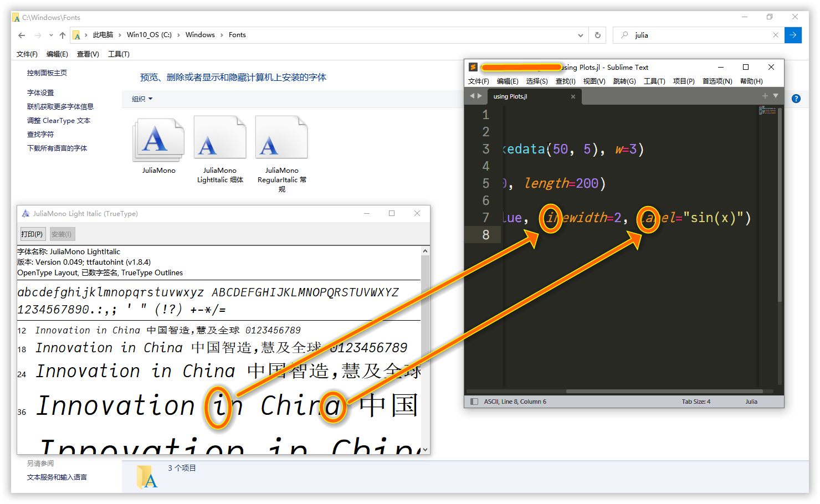
Task: Open the recent locations dropdown arrow
Action: click(51, 35)
